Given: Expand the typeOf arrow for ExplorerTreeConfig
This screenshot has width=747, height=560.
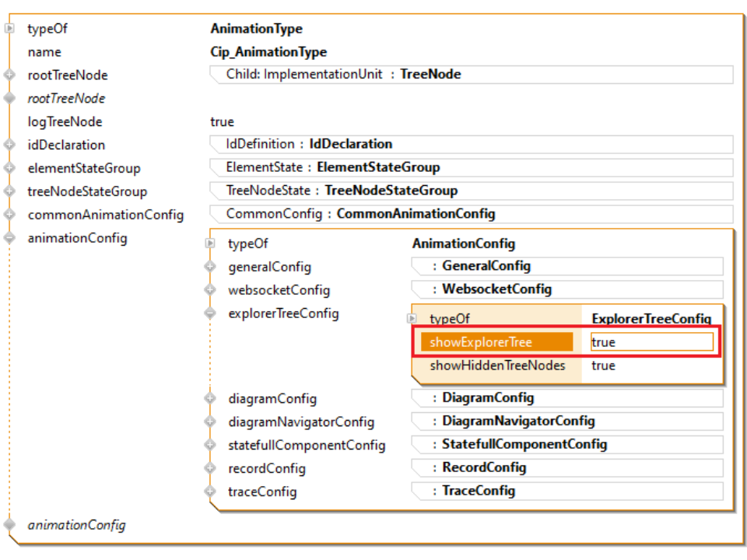Looking at the screenshot, I should [412, 319].
